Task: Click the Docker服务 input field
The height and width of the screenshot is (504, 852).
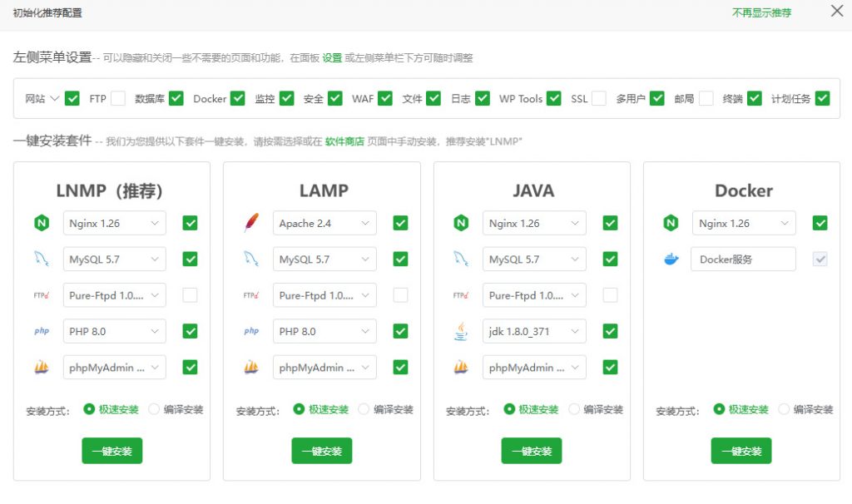Action: pos(743,259)
